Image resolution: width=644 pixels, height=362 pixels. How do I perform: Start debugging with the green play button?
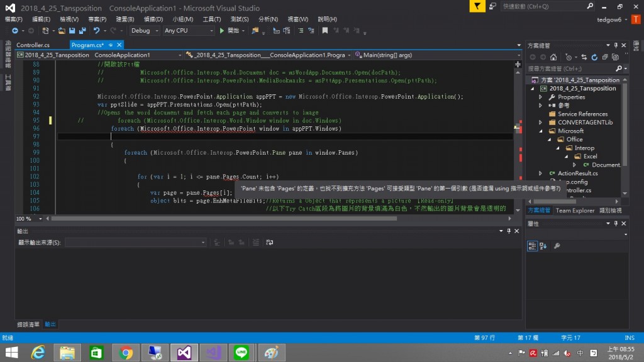(222, 30)
